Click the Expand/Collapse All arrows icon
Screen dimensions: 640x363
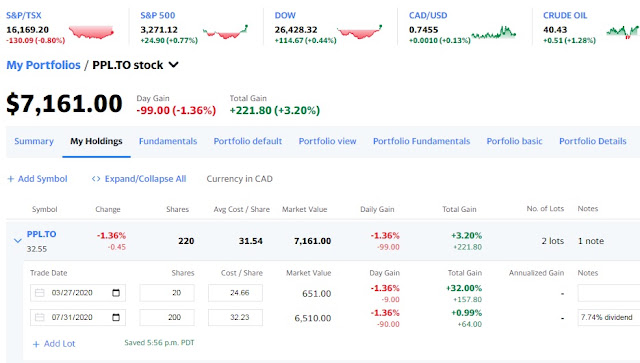[x=96, y=179]
